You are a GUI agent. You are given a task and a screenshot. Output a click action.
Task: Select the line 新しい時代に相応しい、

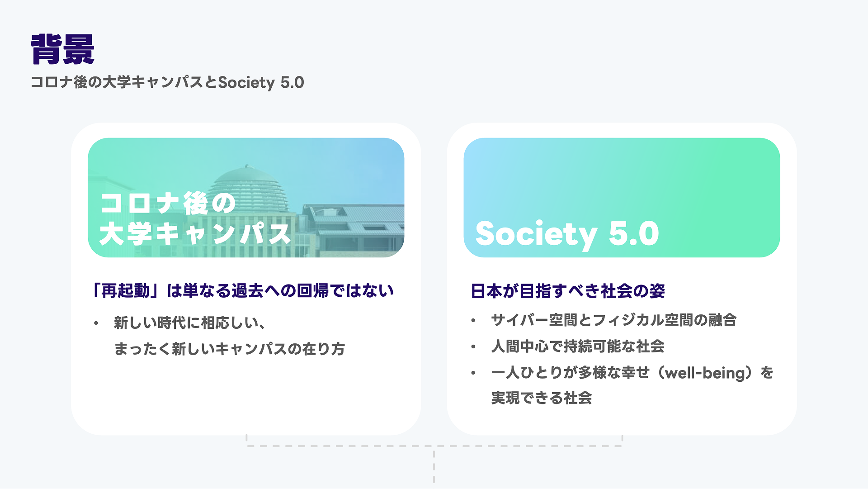[x=189, y=323]
